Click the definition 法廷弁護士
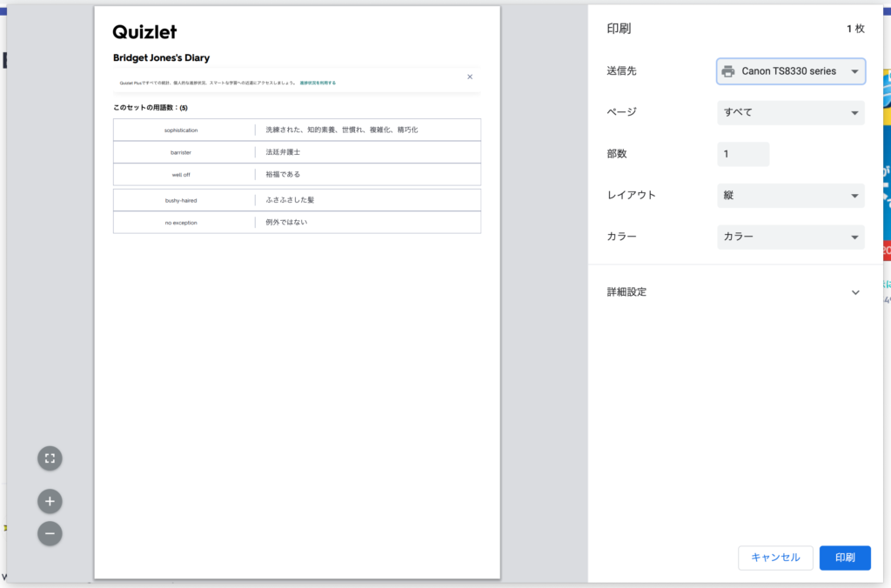 pyautogui.click(x=283, y=152)
